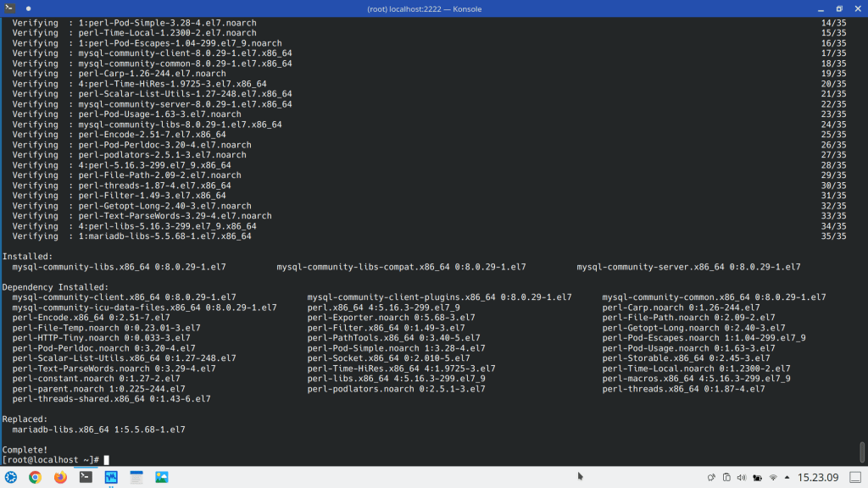Launch Firefox from the taskbar

(x=60, y=477)
